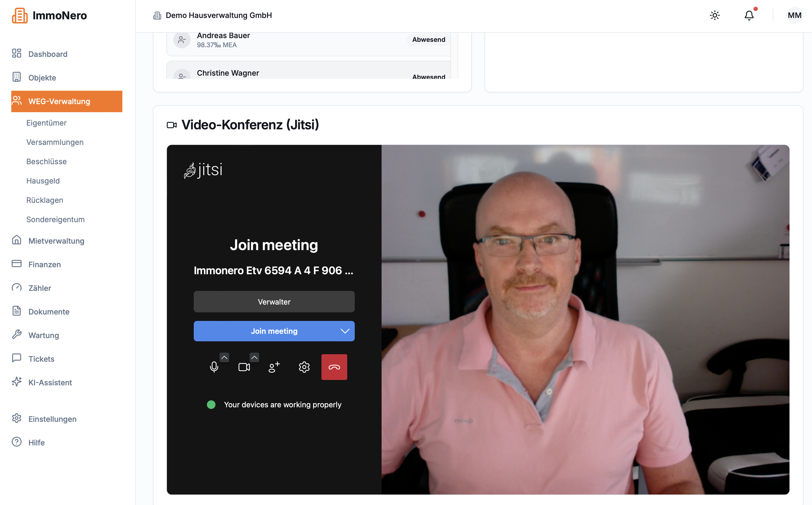Expand microphone options chevron

click(x=224, y=357)
